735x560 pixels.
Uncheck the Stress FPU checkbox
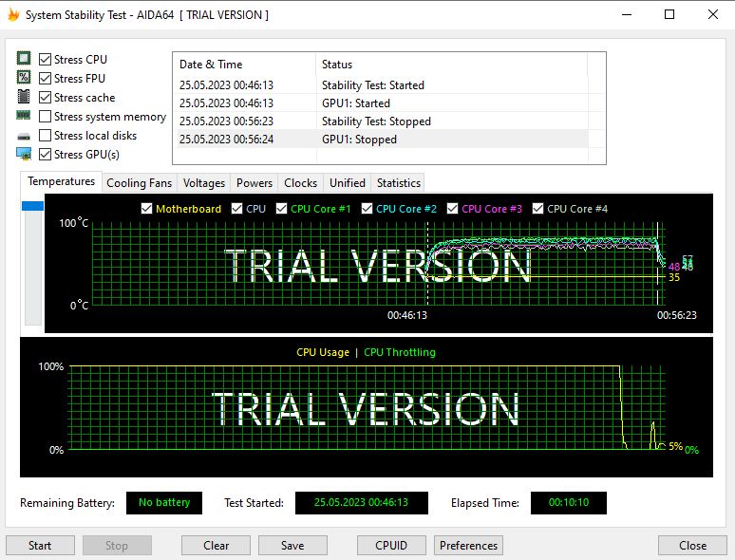pyautogui.click(x=45, y=78)
